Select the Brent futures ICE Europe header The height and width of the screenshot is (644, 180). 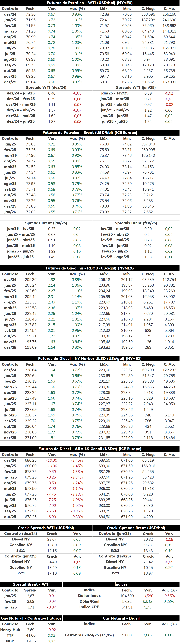coord(90,132)
